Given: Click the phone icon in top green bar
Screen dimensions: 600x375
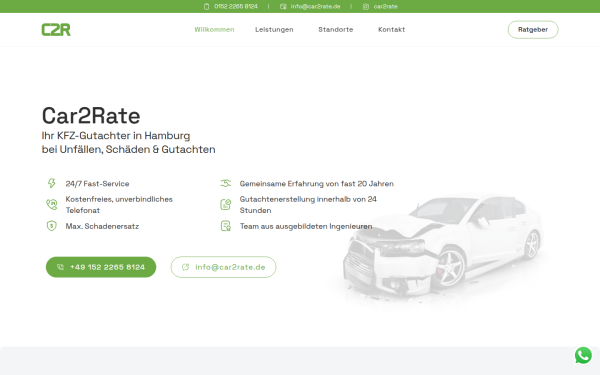Looking at the screenshot, I should point(206,7).
